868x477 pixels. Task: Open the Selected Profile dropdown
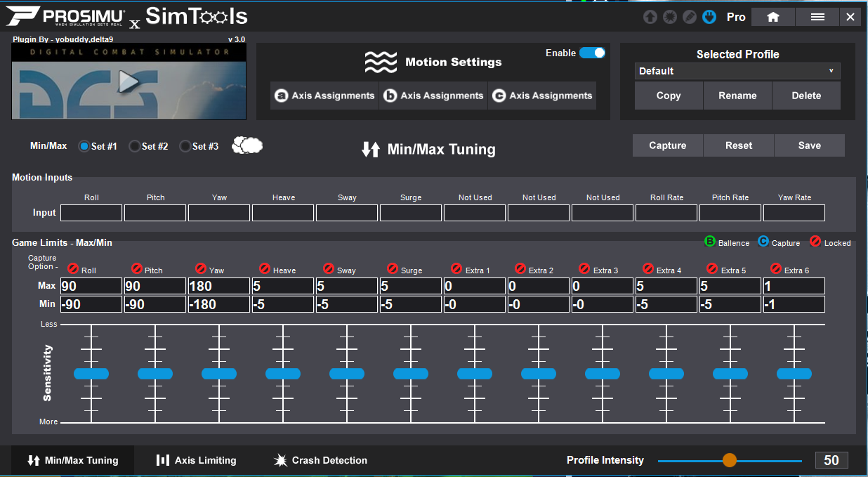tap(737, 71)
